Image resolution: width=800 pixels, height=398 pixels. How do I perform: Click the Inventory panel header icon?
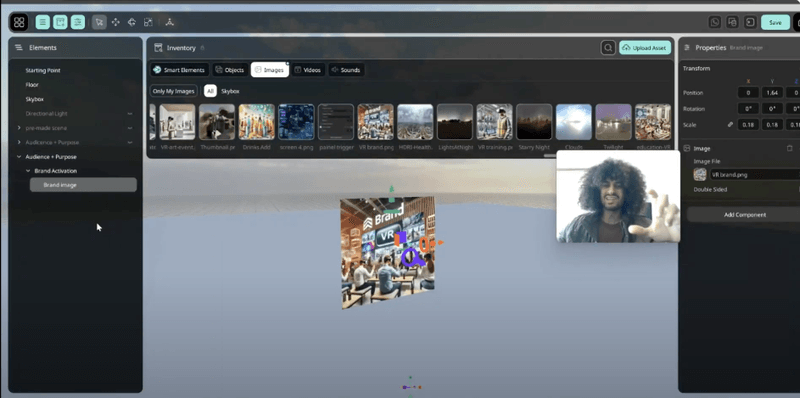158,47
